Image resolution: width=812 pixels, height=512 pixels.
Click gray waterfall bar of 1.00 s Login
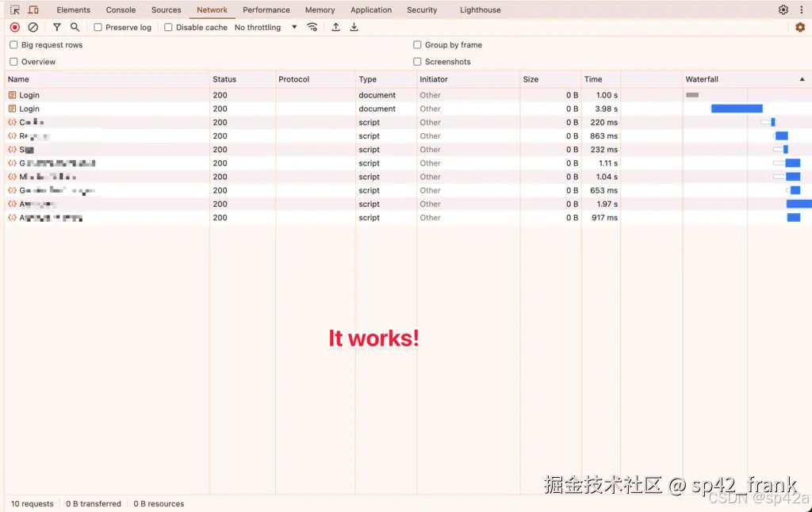coord(692,95)
